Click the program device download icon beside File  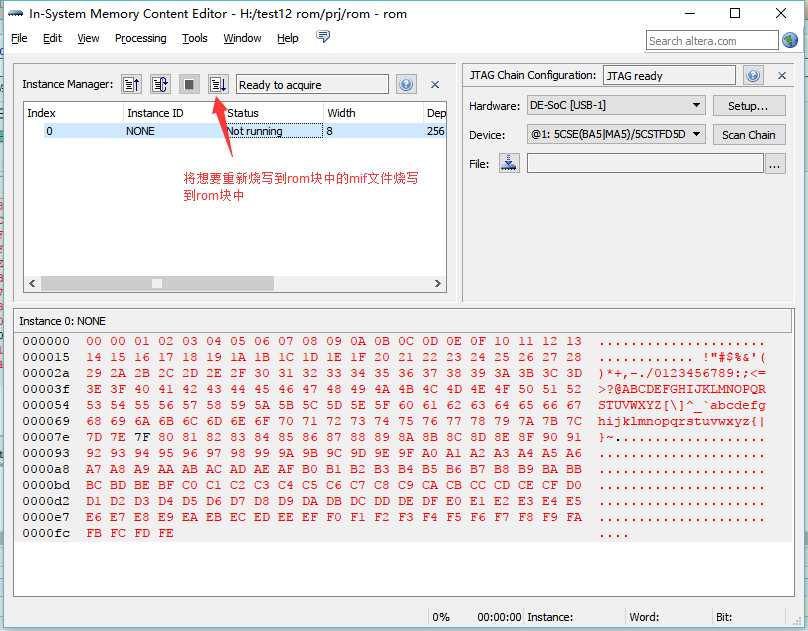[x=509, y=163]
